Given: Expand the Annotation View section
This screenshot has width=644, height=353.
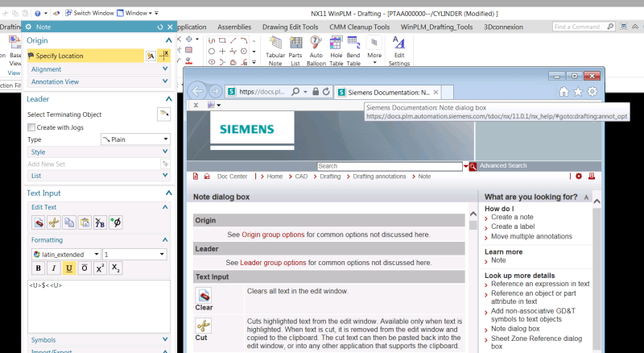Looking at the screenshot, I should [x=165, y=81].
